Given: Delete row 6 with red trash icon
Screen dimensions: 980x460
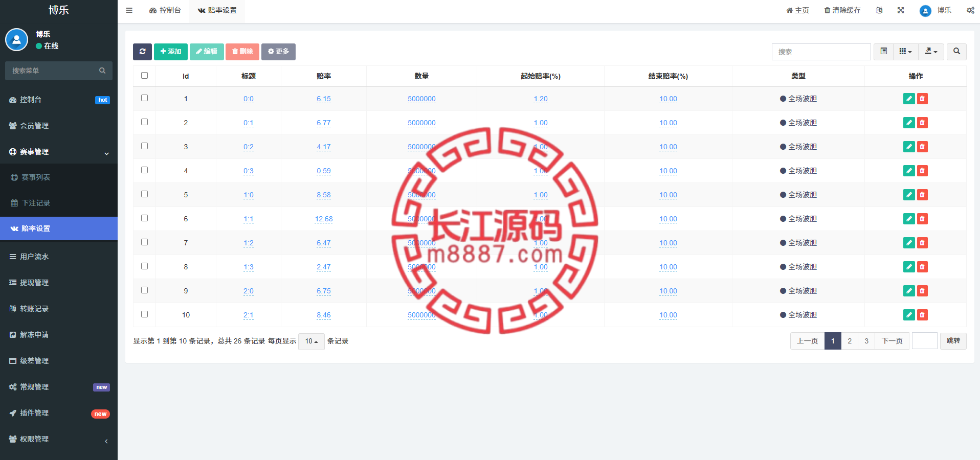Looking at the screenshot, I should pyautogui.click(x=922, y=219).
